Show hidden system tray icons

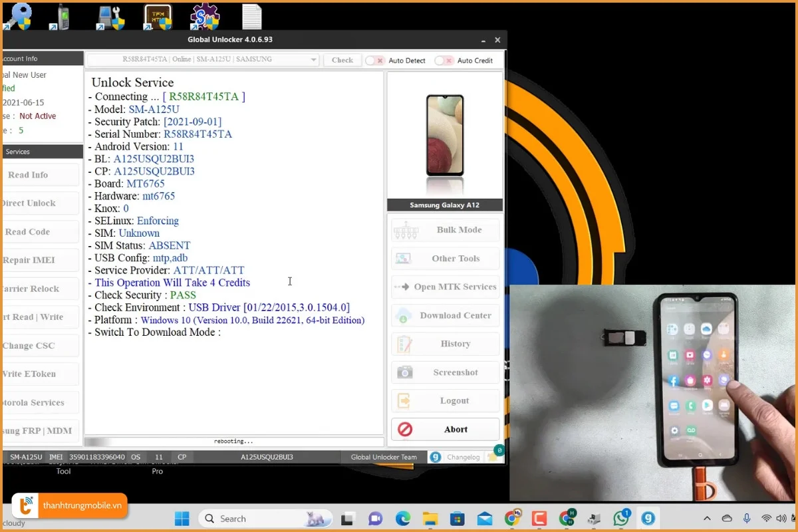(706, 519)
